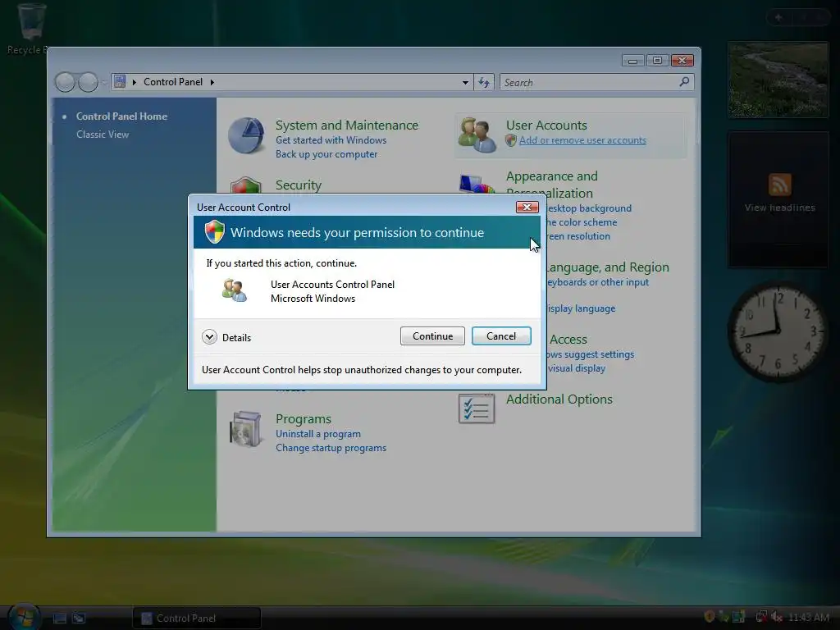
Task: Click Continue in the User Account Control dialog
Action: tap(432, 336)
